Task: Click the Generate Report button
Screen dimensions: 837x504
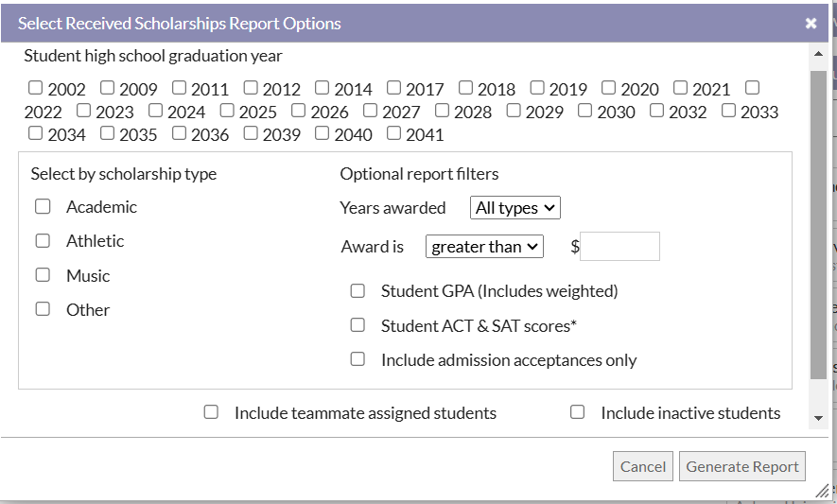Action: click(741, 466)
